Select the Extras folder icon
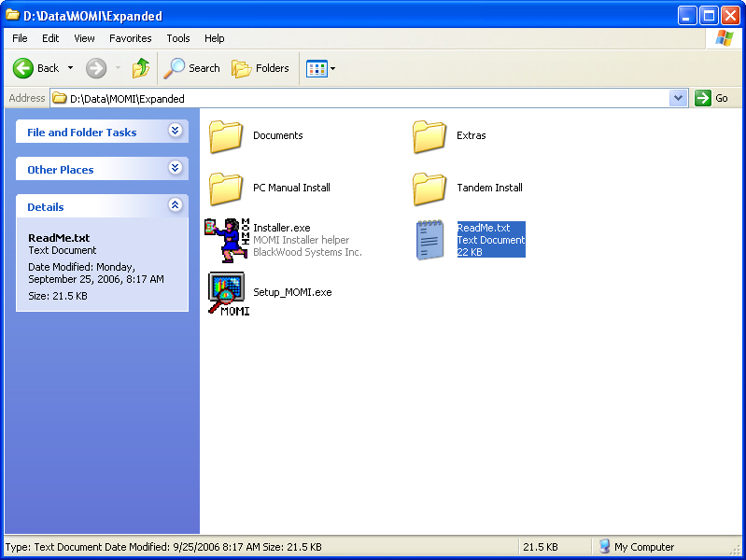 pyautogui.click(x=429, y=136)
